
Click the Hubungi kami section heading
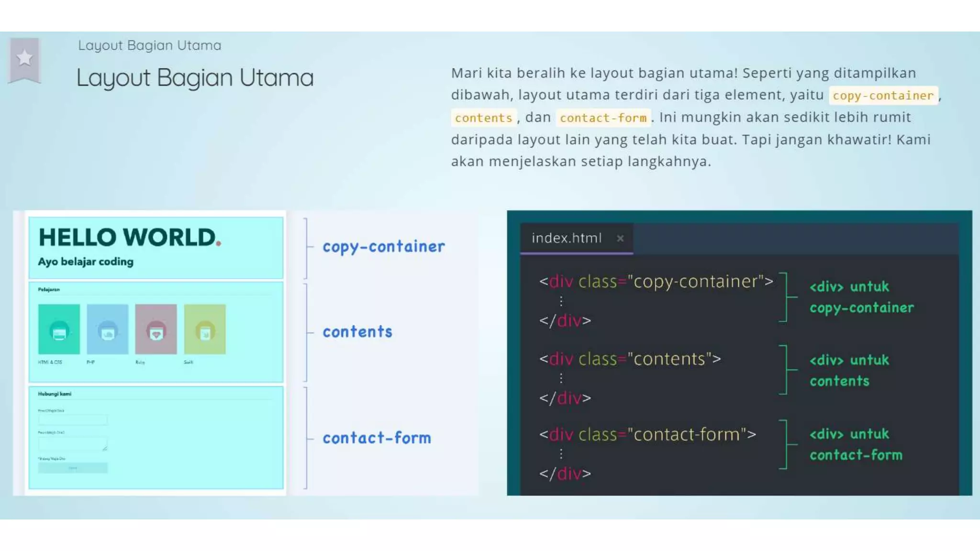click(55, 394)
